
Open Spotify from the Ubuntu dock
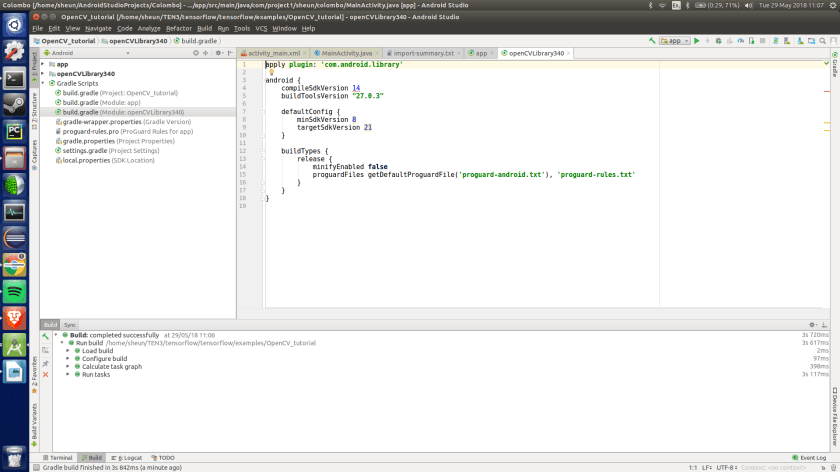click(x=14, y=291)
